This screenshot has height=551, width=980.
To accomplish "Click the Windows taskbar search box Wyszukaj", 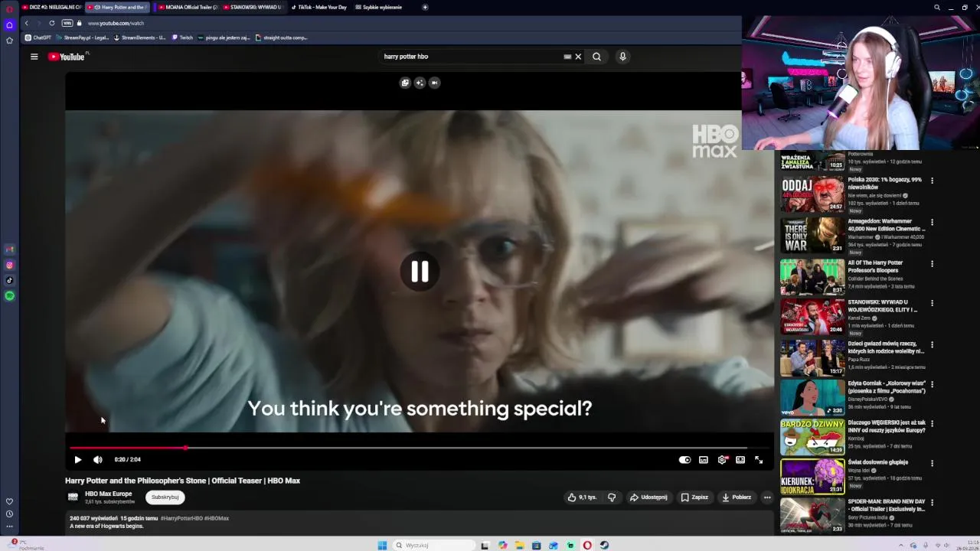I will tap(434, 545).
